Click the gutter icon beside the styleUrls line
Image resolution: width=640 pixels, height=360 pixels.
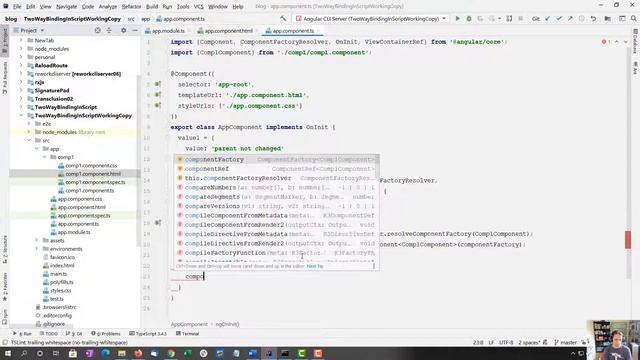(x=158, y=105)
